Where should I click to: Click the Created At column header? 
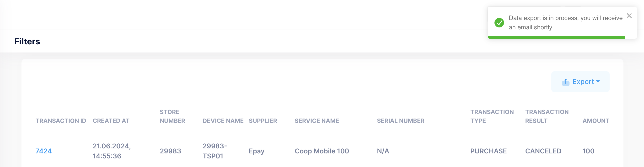pos(111,121)
